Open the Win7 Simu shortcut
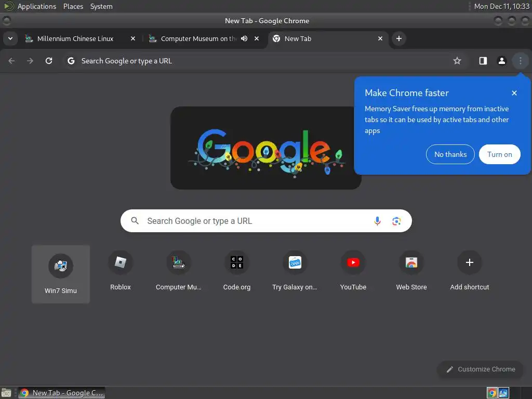 click(x=61, y=274)
